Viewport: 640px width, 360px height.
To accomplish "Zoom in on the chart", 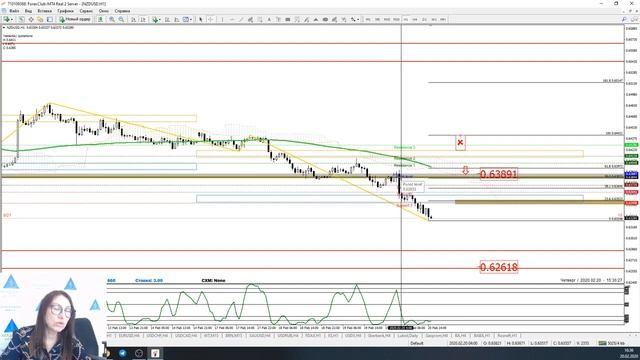I will point(112,19).
